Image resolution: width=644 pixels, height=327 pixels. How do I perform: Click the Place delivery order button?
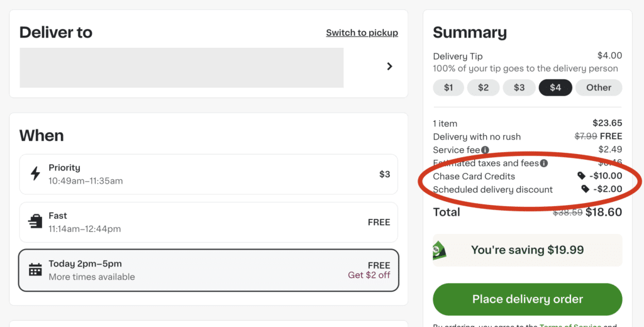click(x=528, y=299)
